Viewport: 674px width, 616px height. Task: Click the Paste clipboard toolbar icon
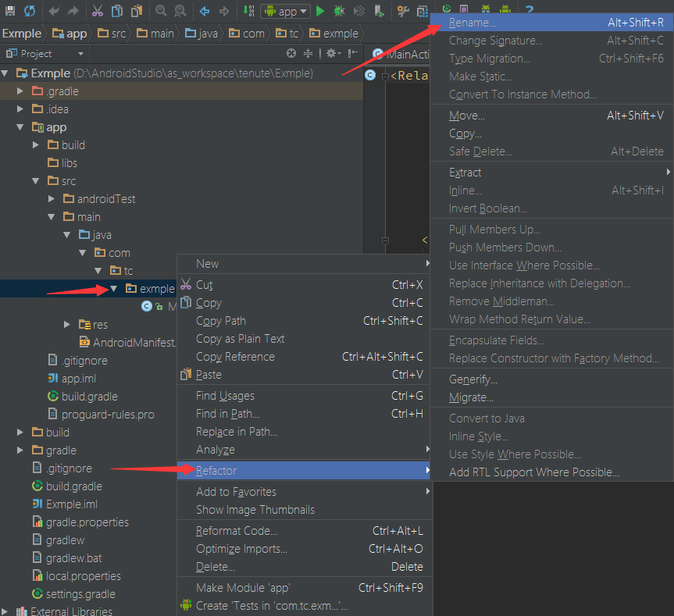point(137,11)
